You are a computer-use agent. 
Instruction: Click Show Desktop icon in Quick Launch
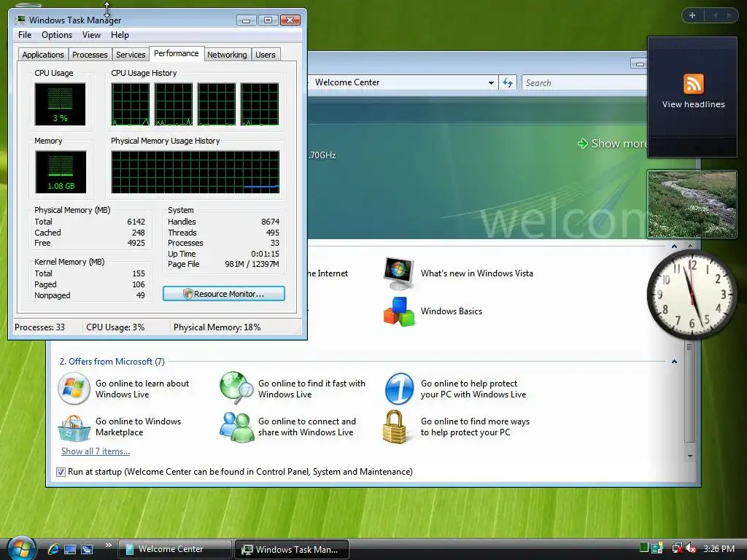(70, 549)
